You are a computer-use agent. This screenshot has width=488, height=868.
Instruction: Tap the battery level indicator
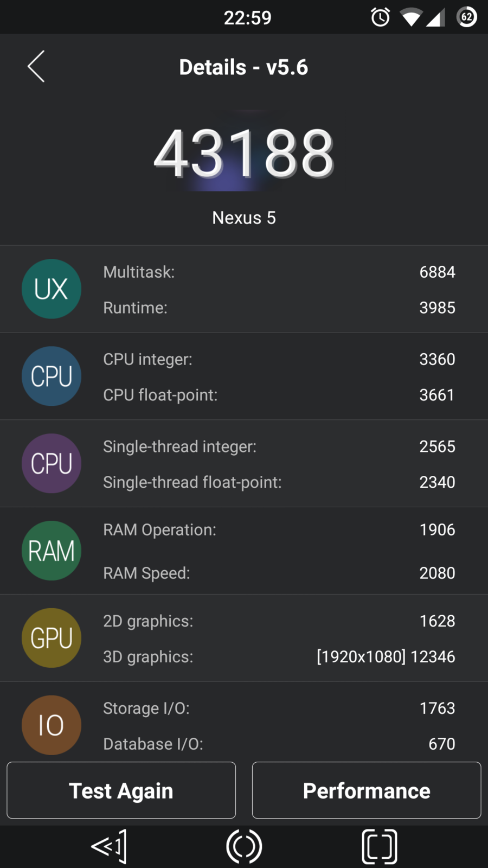click(x=467, y=17)
